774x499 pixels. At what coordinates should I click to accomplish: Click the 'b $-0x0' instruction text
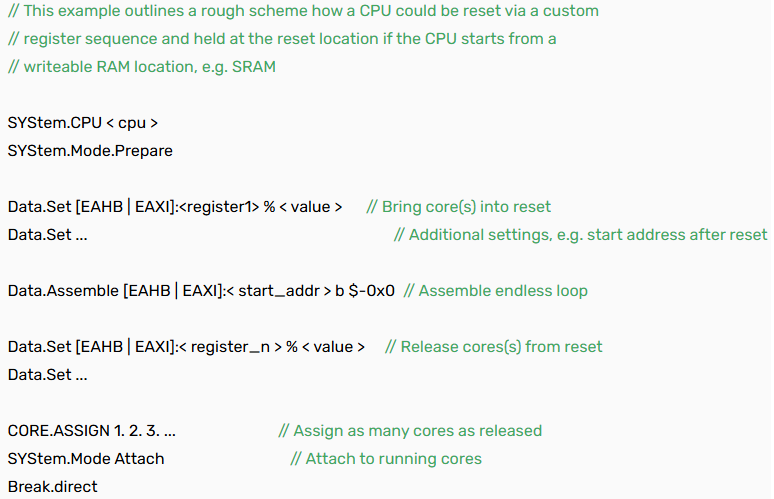pyautogui.click(x=365, y=291)
